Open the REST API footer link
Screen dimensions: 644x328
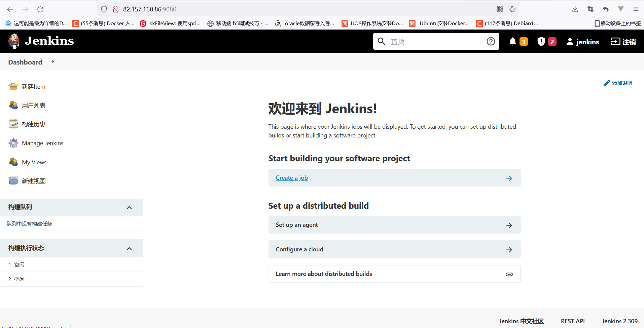pos(573,321)
